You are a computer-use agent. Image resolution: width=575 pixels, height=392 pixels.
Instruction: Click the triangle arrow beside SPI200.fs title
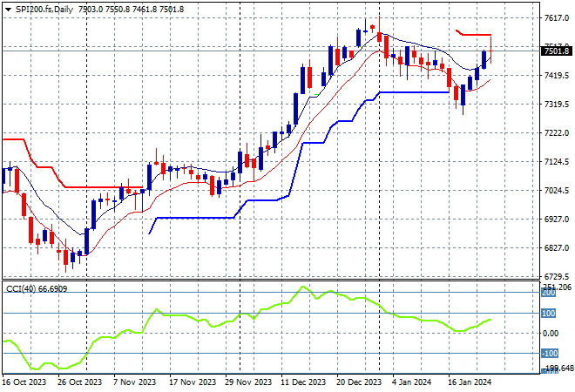coord(8,7)
